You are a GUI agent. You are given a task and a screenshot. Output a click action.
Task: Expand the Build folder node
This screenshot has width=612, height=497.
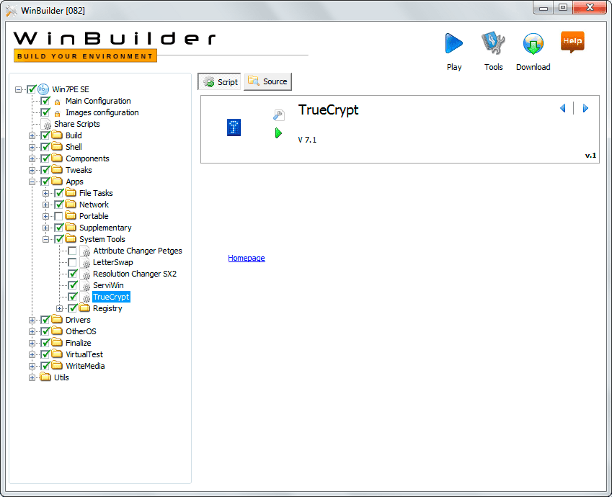point(32,135)
